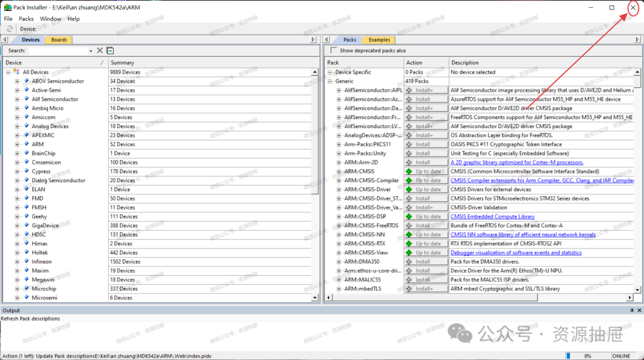Switch to the Packs tab
The image size is (644, 360).
(x=349, y=40)
